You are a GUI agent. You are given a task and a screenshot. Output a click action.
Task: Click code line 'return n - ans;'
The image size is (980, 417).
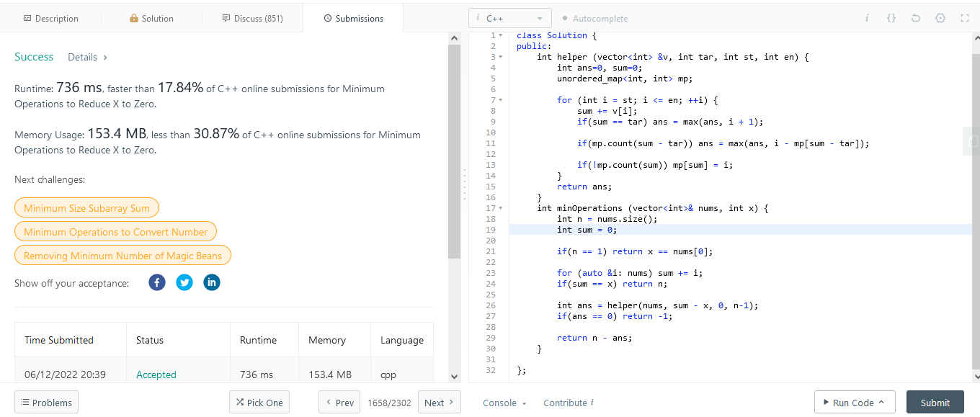[x=594, y=338]
